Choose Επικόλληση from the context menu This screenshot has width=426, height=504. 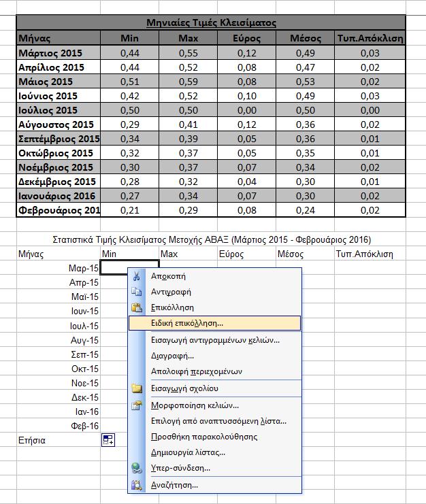coord(214,307)
